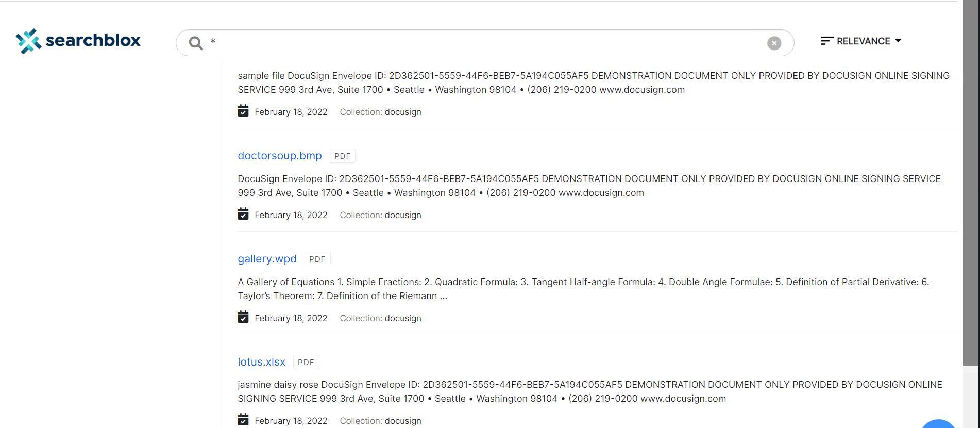Open the lotus.xlsx result
This screenshot has height=428, width=980.
pyautogui.click(x=261, y=362)
